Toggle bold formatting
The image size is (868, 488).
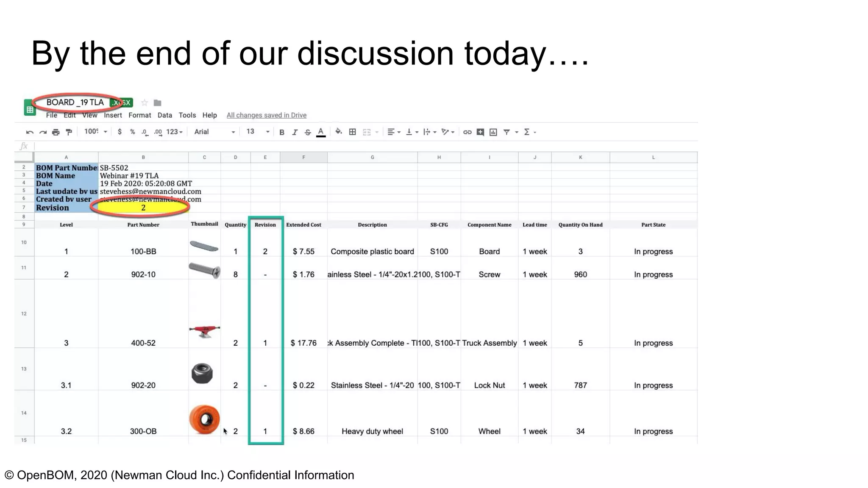(282, 132)
